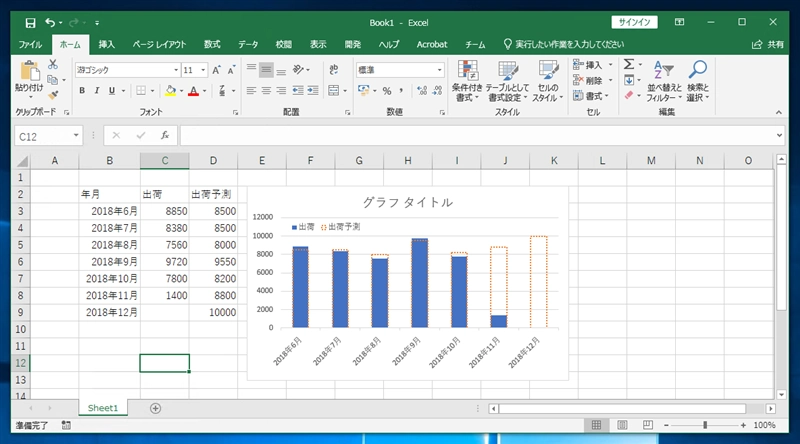This screenshot has width=800, height=444.
Task: Right-align the cell text
Action: click(281, 91)
